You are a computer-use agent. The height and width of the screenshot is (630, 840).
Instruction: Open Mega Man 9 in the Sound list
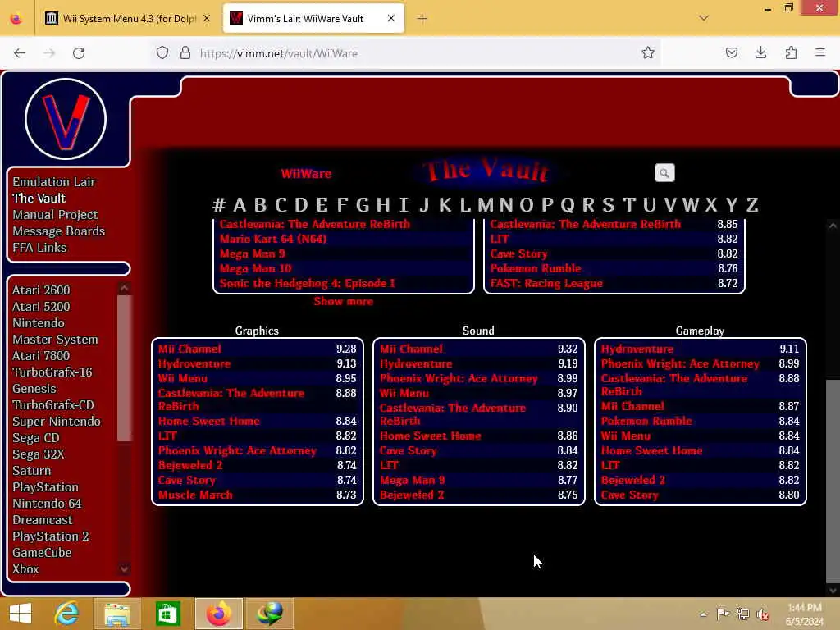(x=413, y=480)
